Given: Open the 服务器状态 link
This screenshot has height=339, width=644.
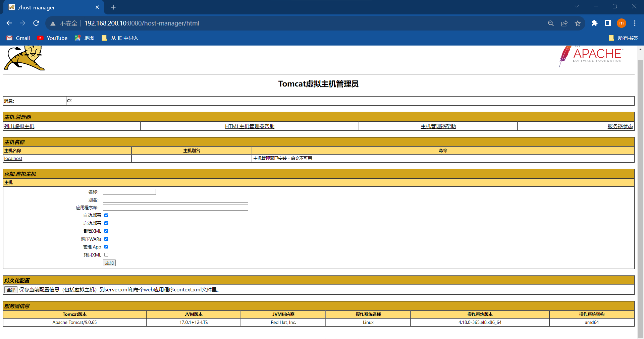Looking at the screenshot, I should coord(620,126).
